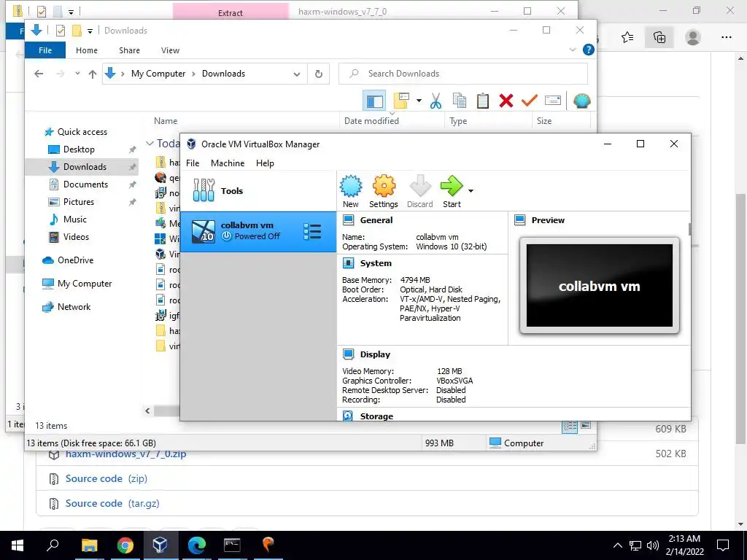Click the Preview section header
Image resolution: width=747 pixels, height=560 pixels.
[x=548, y=220]
